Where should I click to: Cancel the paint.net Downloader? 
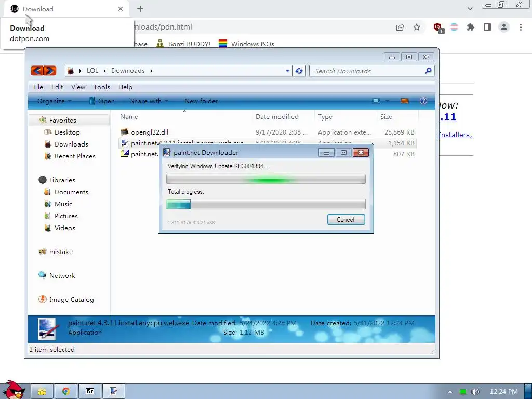pyautogui.click(x=345, y=220)
